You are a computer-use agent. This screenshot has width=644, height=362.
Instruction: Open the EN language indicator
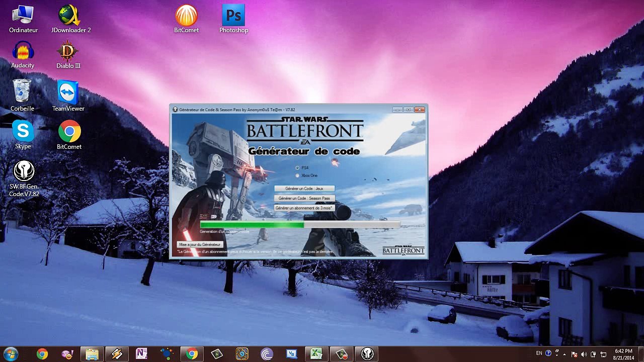pos(539,353)
